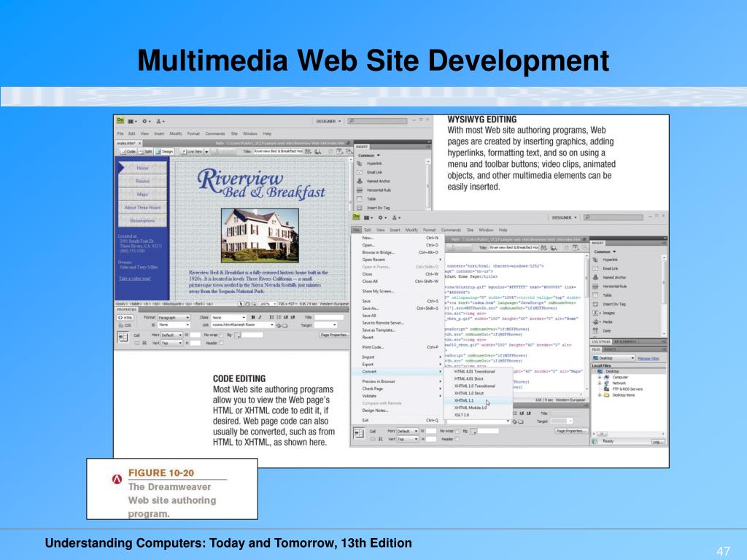The height and width of the screenshot is (560, 747).
Task: Click the Reservations navigation button on the Riverview page
Action: pyautogui.click(x=142, y=220)
